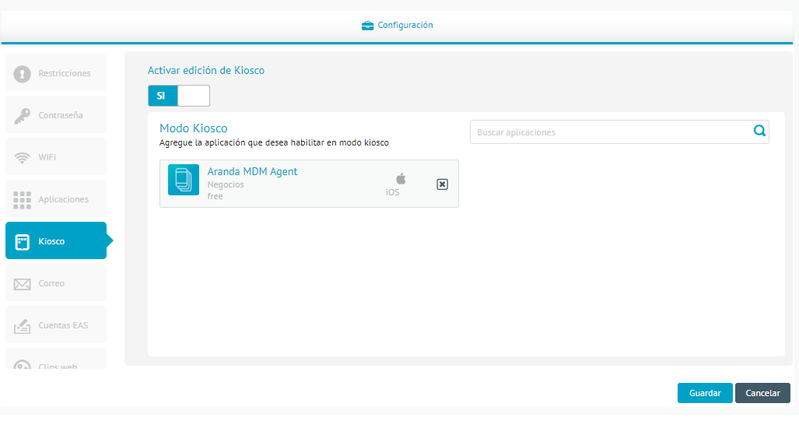
Task: Focus the Buscar aplicaciones search field
Action: click(619, 132)
